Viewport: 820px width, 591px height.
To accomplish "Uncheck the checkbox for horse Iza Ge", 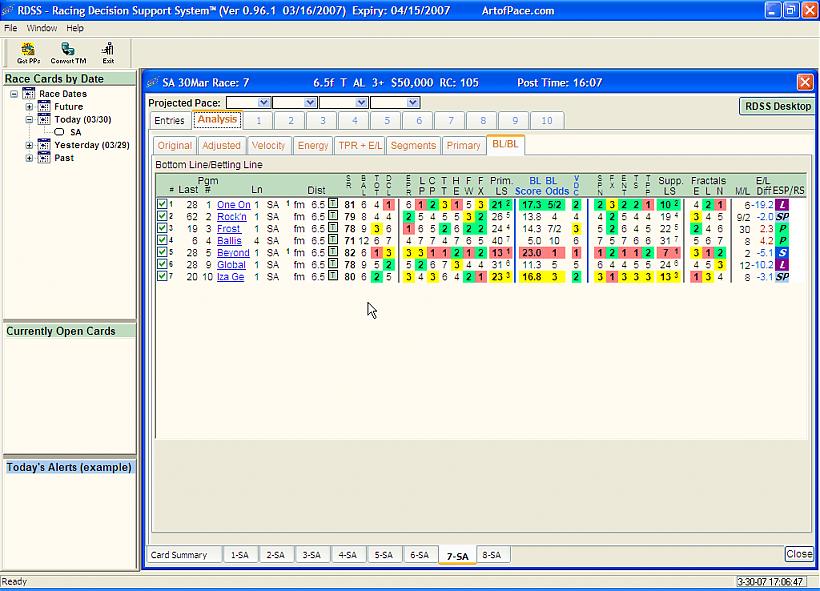I will tap(162, 276).
